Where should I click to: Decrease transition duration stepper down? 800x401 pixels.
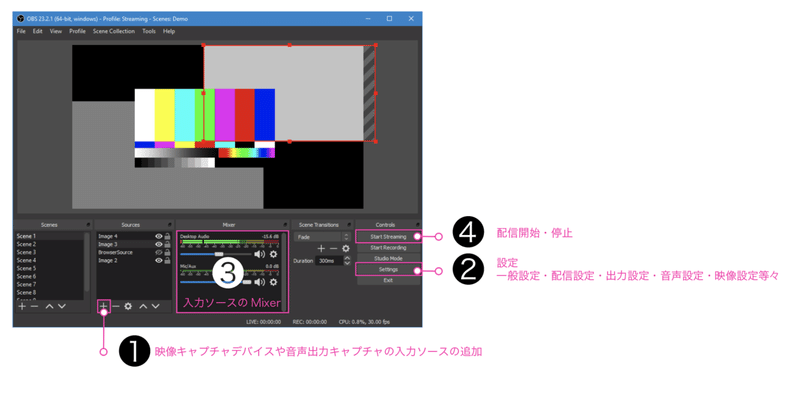(347, 263)
